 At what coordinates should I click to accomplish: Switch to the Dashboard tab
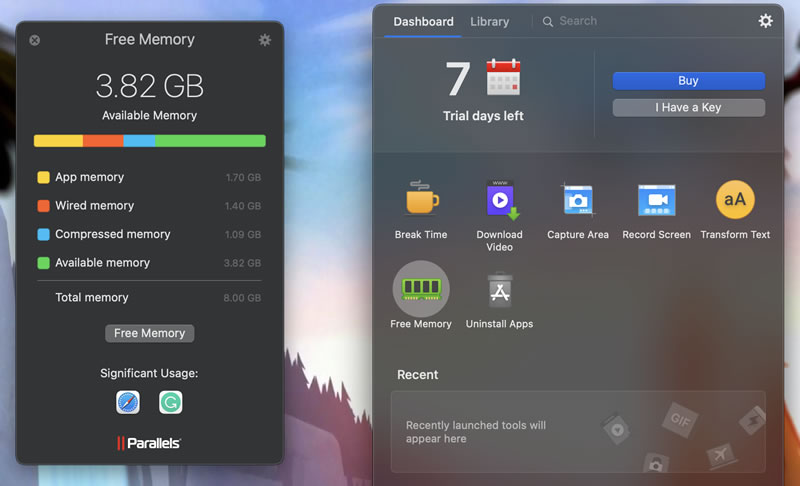[x=423, y=21]
